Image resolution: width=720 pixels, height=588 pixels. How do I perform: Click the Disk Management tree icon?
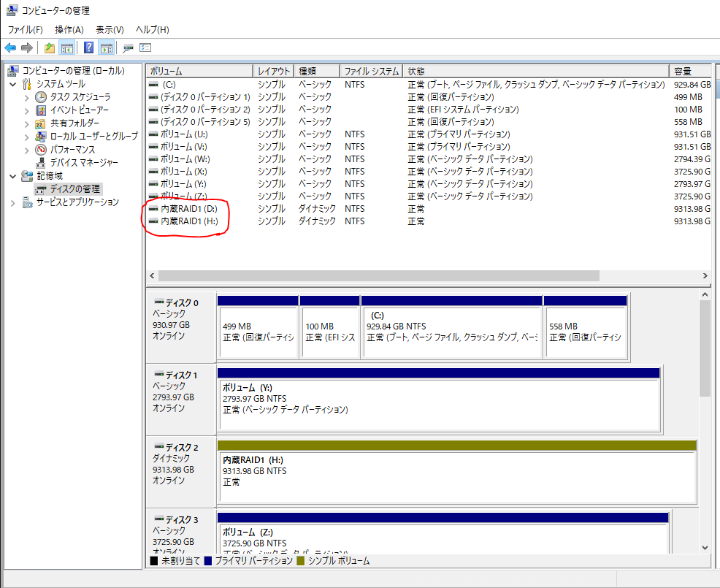41,189
